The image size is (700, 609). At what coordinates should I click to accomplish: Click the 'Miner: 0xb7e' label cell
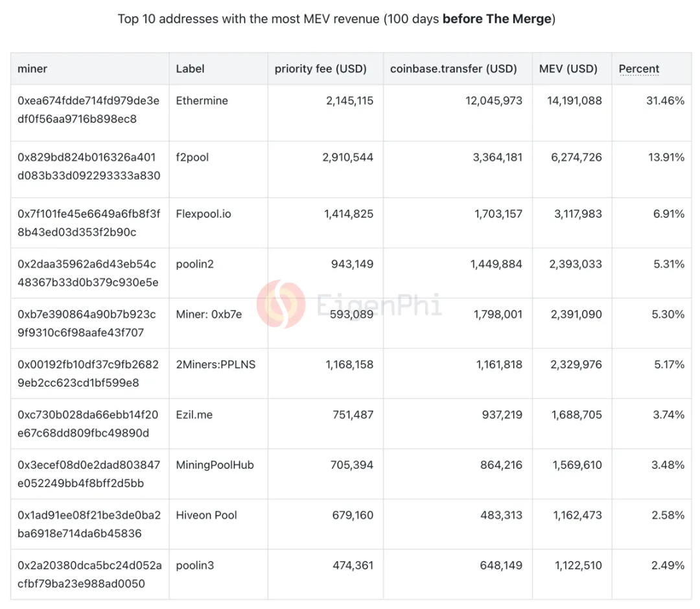coord(209,315)
